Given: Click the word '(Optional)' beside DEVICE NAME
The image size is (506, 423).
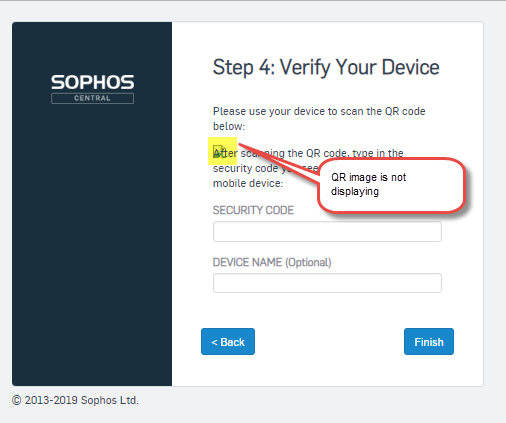Looking at the screenshot, I should (308, 262).
